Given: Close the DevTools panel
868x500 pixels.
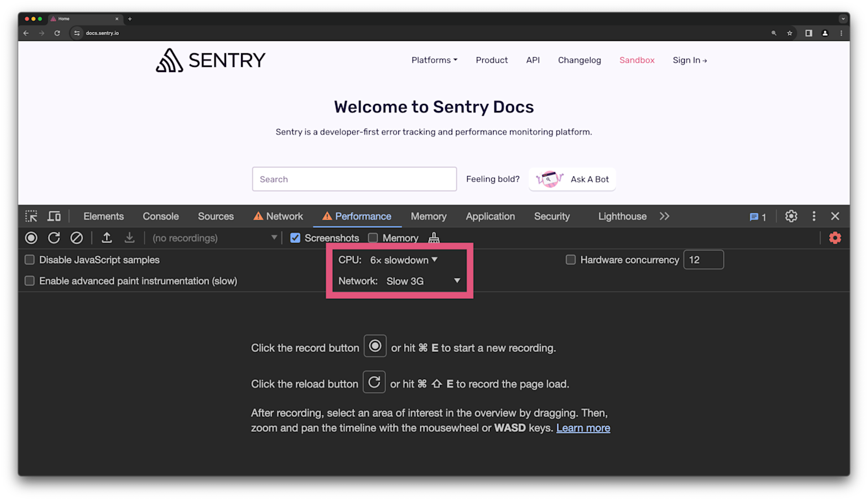Looking at the screenshot, I should click(835, 216).
